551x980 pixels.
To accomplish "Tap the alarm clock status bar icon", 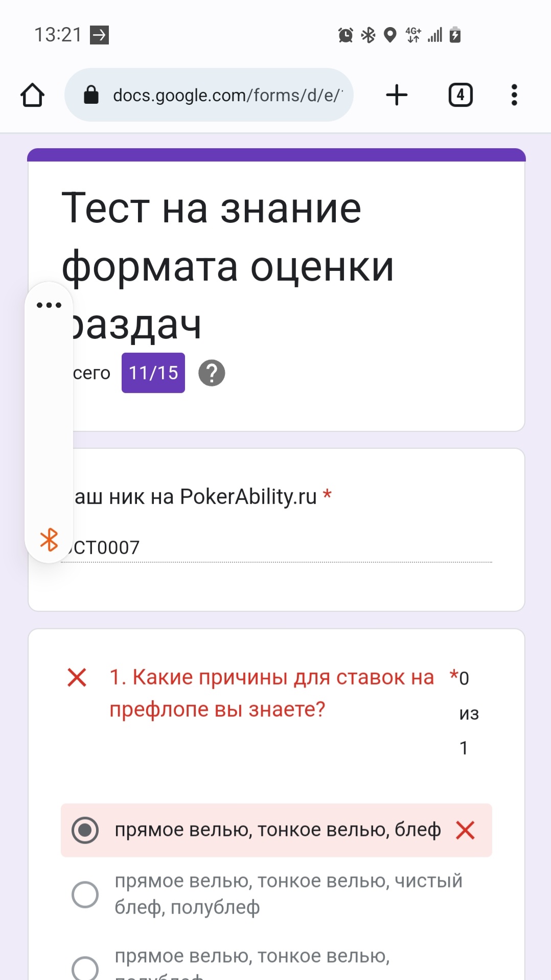I will [346, 35].
